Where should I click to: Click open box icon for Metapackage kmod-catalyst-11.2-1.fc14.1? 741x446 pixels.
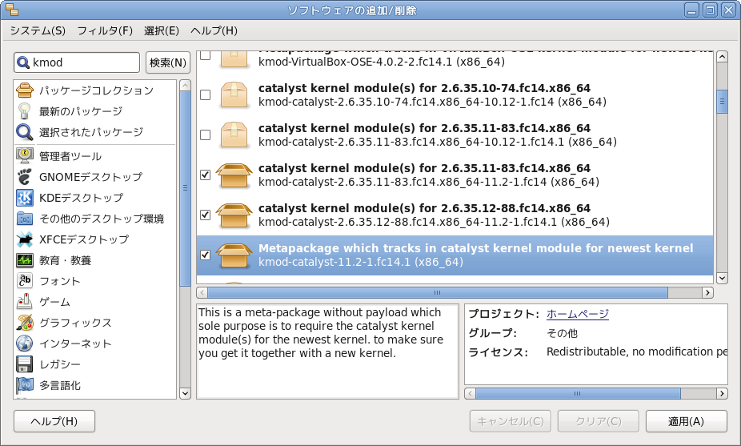(234, 256)
